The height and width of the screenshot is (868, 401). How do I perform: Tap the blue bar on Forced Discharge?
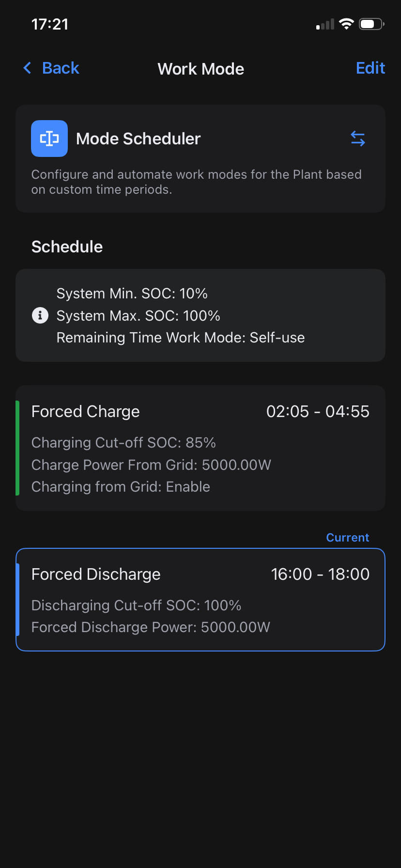(x=18, y=600)
